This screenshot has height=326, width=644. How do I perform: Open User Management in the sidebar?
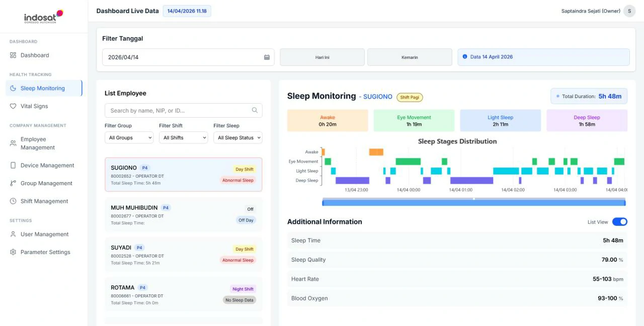[x=44, y=234]
